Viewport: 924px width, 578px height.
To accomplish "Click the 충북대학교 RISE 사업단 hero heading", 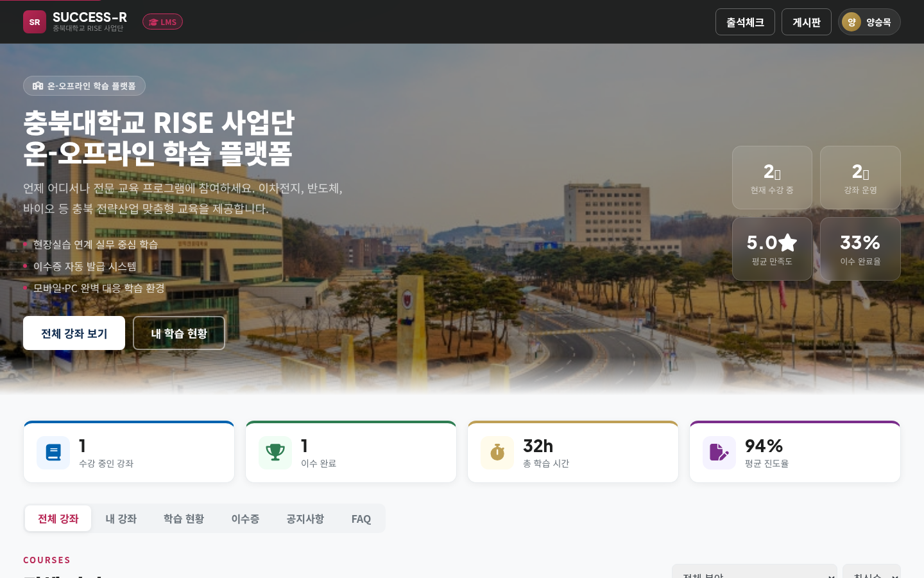I will 159,122.
